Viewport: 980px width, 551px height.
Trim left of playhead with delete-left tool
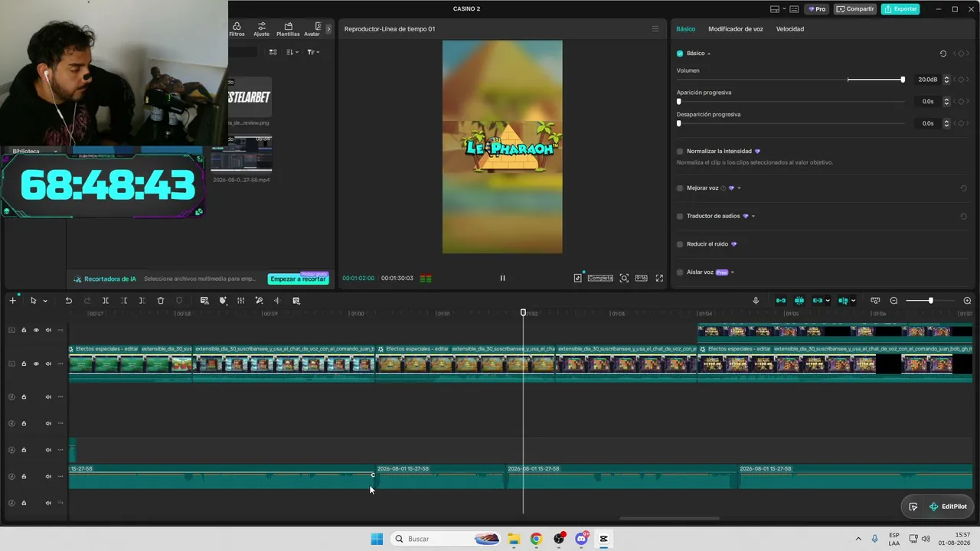tap(124, 301)
